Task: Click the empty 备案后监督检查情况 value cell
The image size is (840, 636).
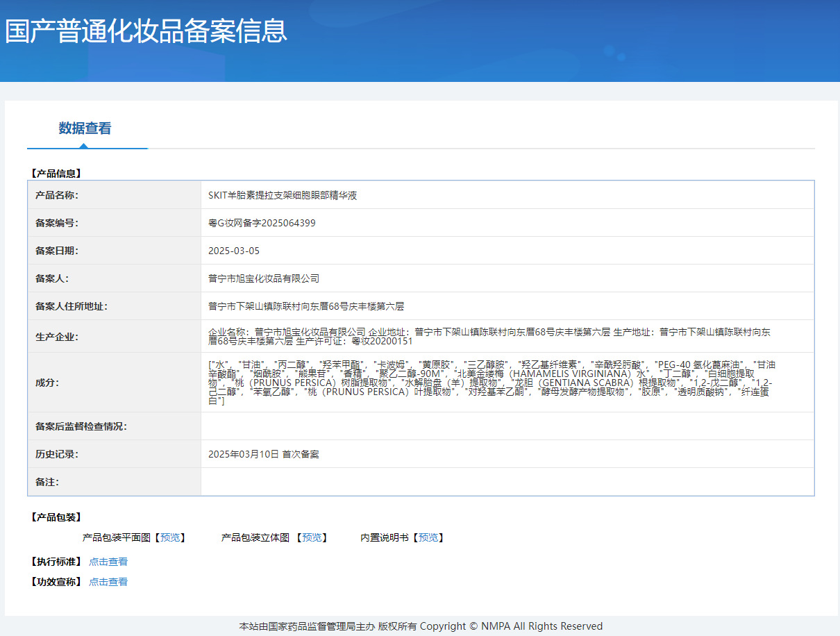Action: pyautogui.click(x=507, y=426)
